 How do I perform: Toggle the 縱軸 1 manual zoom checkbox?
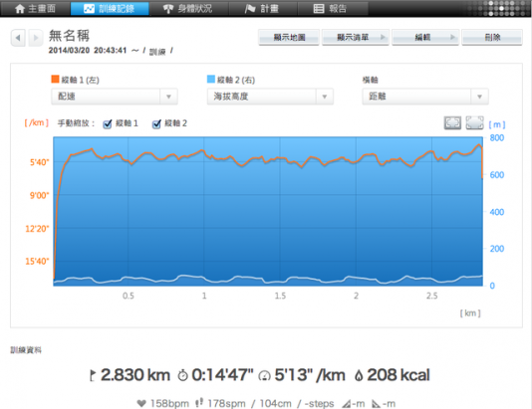pos(108,124)
